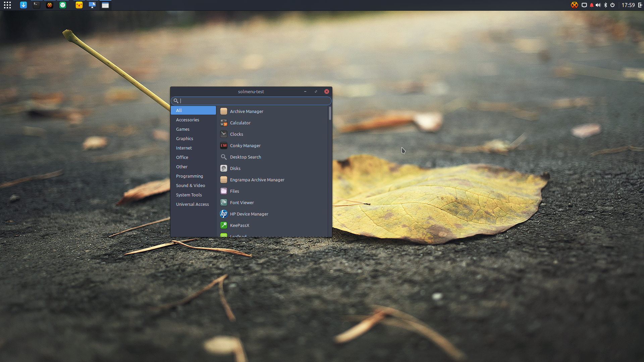
Task: Click the 'Font Viewer' label
Action: pyautogui.click(x=242, y=202)
